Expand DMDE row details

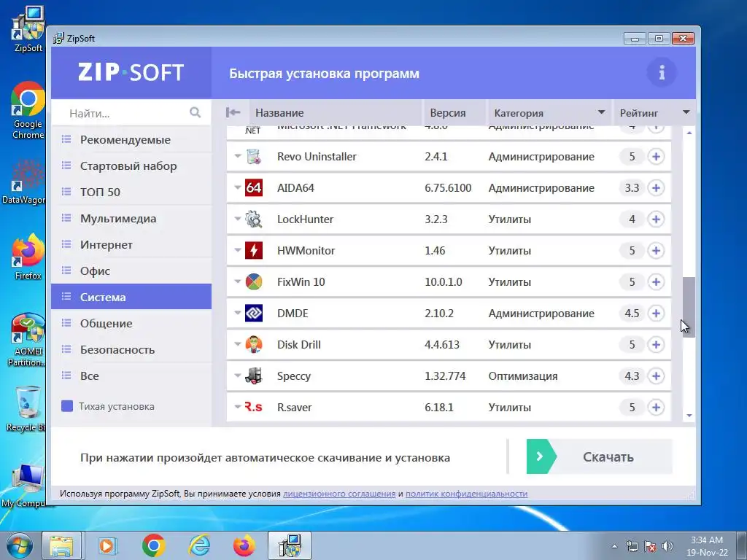pyautogui.click(x=237, y=313)
